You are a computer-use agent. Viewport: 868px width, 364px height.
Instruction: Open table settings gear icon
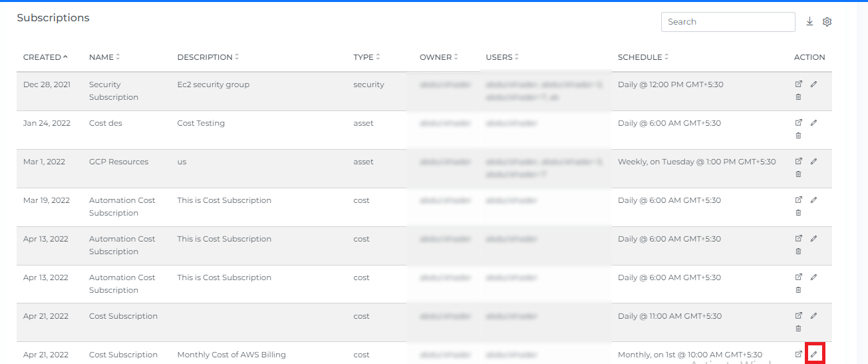click(x=827, y=22)
